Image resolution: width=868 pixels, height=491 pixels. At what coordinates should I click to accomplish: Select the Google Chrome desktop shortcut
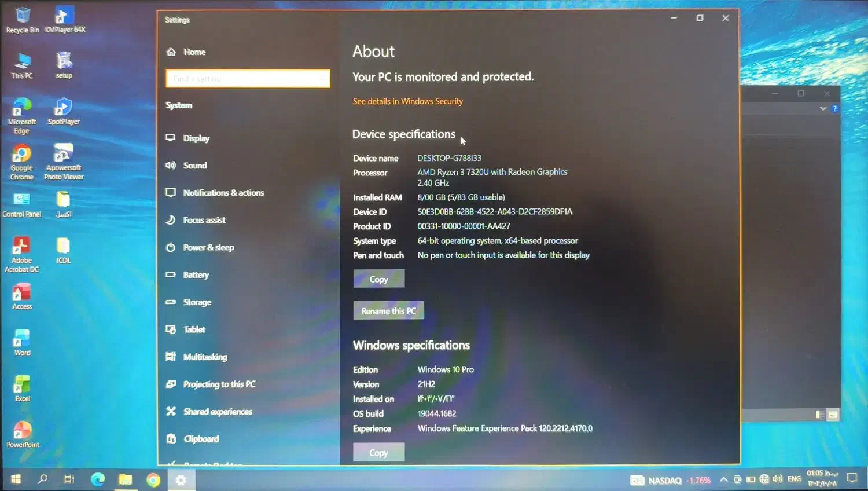point(21,162)
